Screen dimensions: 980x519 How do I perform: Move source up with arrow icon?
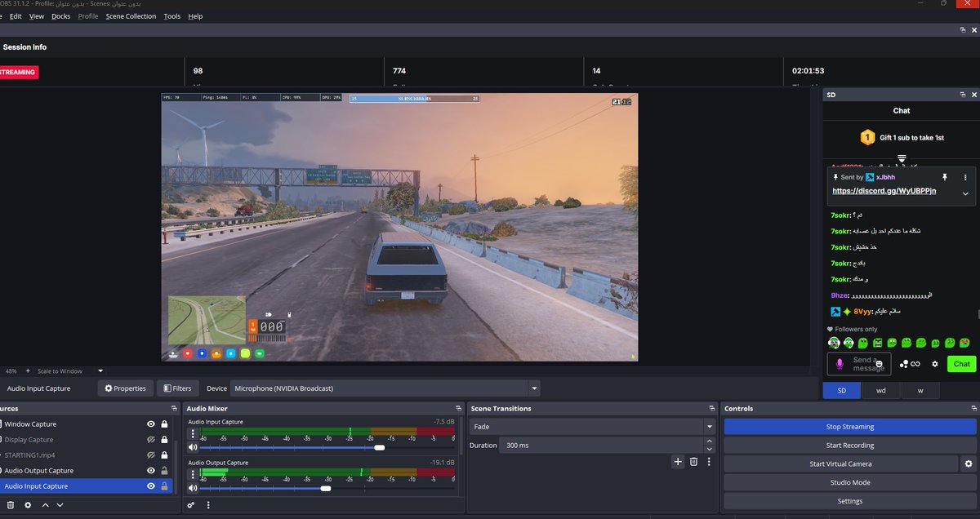coord(45,505)
